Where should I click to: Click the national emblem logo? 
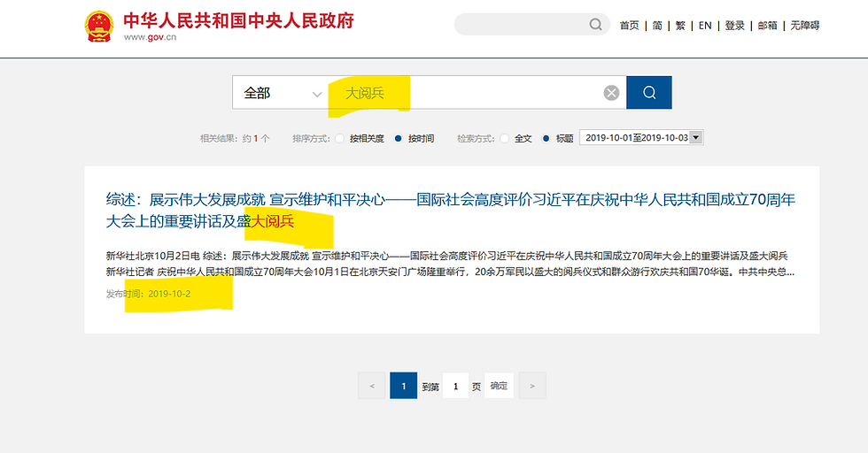coord(99,26)
